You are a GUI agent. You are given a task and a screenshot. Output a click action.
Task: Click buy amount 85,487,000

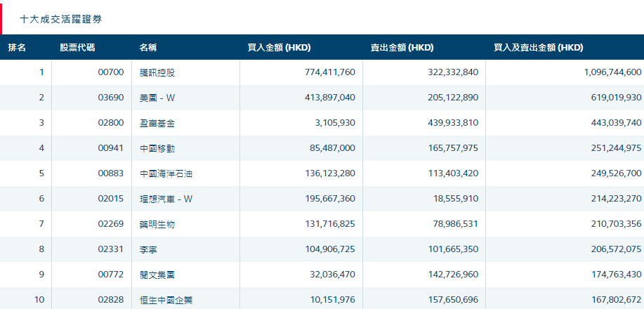pyautogui.click(x=333, y=148)
